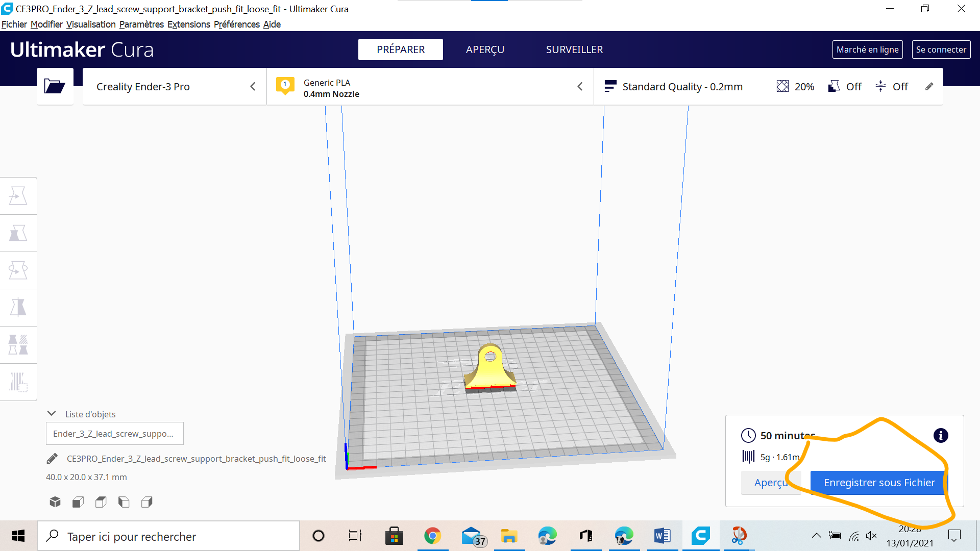Select Ender_3_Z_lead_screw_suppo... in object list
The height and width of the screenshot is (551, 980).
point(114,434)
